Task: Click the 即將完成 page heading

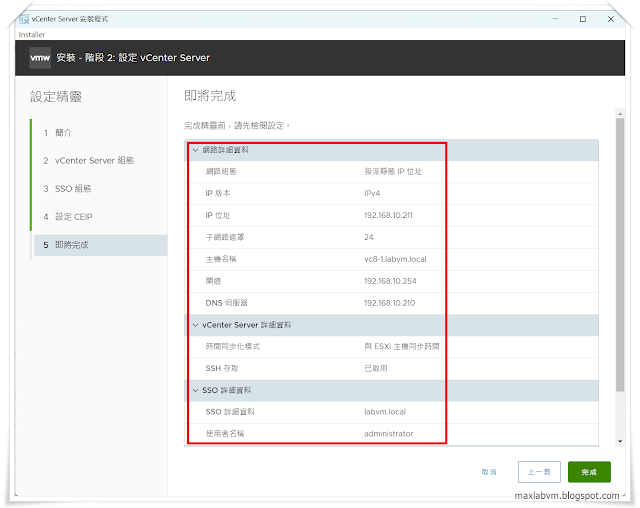Action: point(210,95)
